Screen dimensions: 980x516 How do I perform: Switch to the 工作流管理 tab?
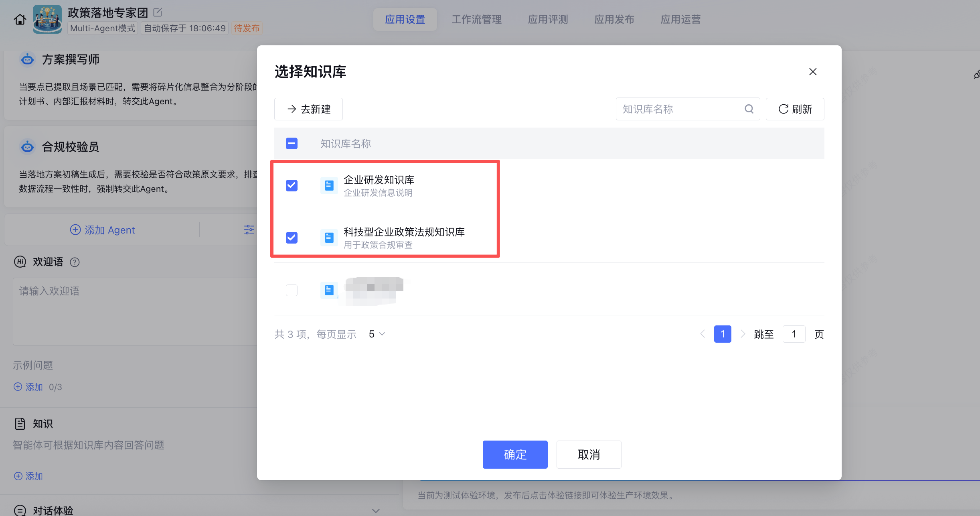pyautogui.click(x=476, y=19)
